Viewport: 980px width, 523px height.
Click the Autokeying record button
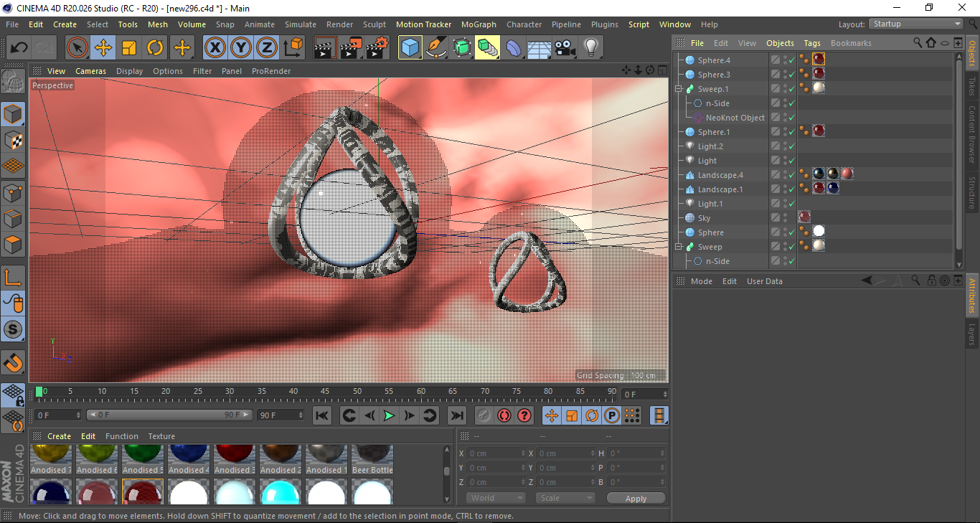tap(504, 415)
